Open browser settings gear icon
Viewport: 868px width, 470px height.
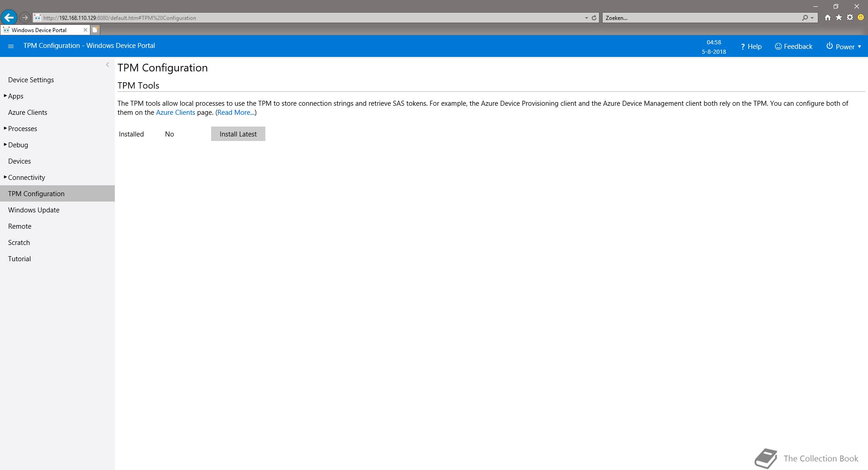[x=850, y=18]
